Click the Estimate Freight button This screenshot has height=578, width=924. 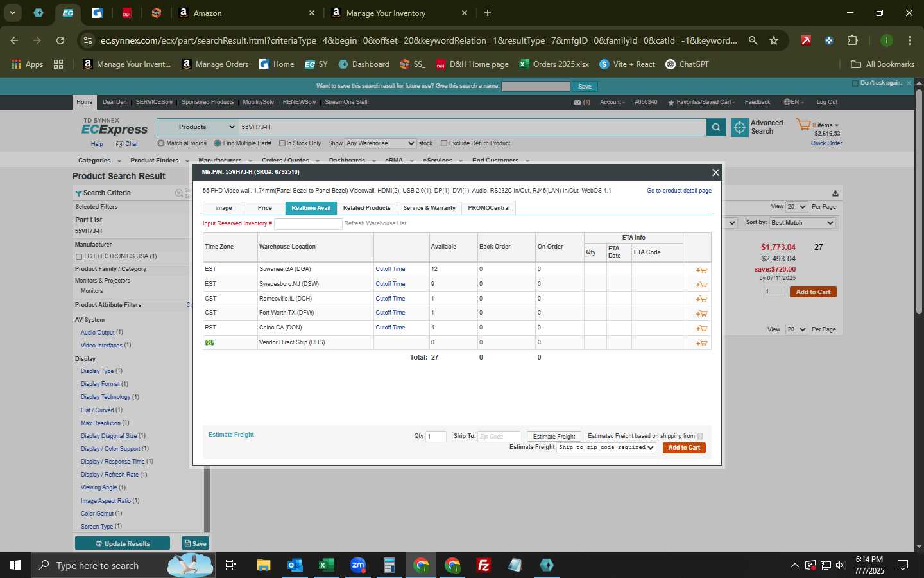tap(554, 437)
